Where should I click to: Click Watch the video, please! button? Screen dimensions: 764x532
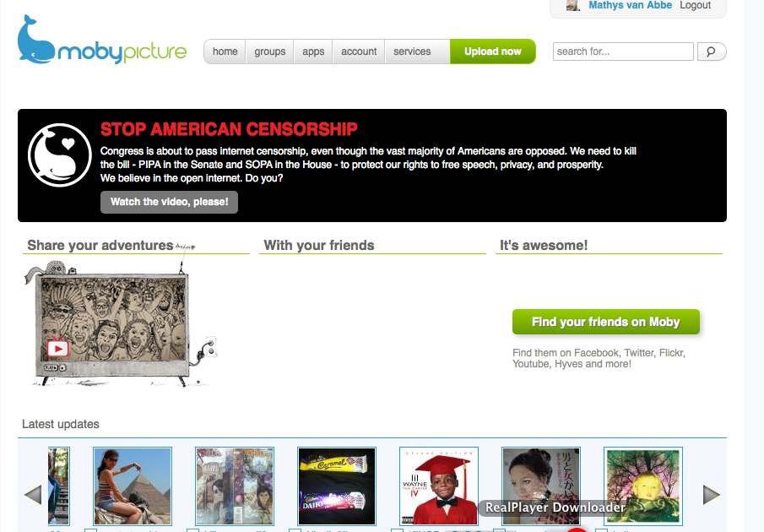[x=169, y=202]
